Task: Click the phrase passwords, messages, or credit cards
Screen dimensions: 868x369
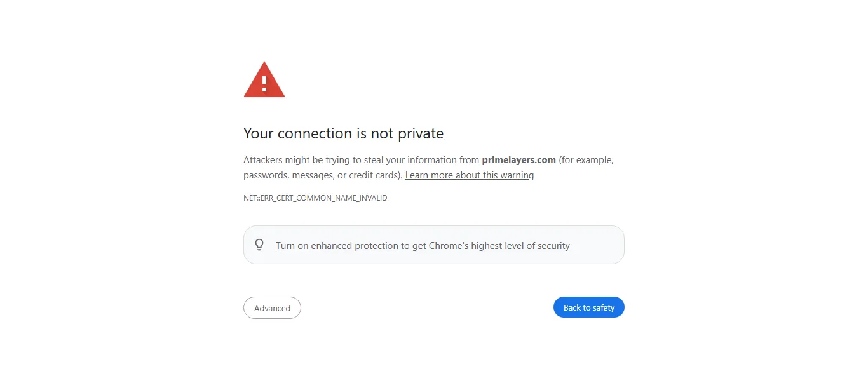Action: [321, 175]
